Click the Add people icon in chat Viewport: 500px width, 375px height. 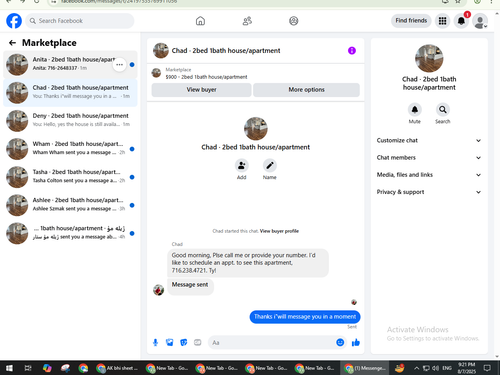241,165
